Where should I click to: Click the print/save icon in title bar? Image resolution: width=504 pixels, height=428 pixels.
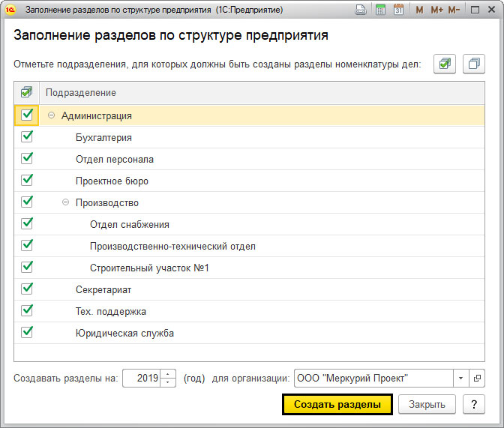click(361, 10)
